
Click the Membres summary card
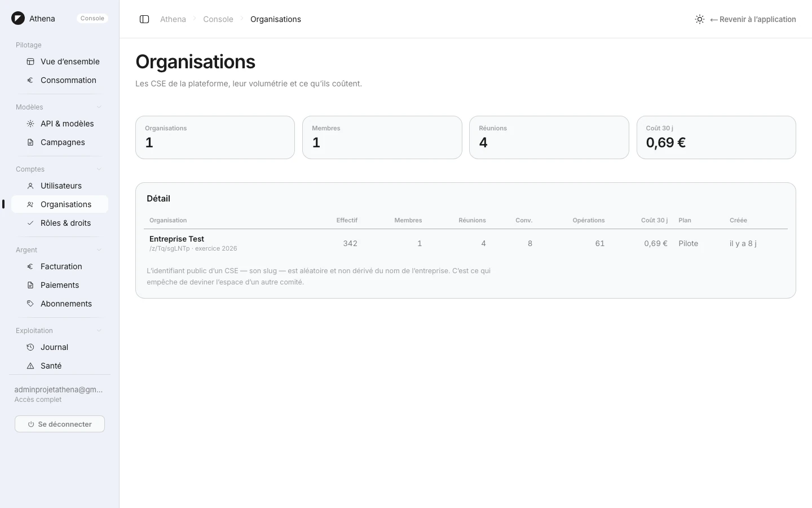point(382,138)
